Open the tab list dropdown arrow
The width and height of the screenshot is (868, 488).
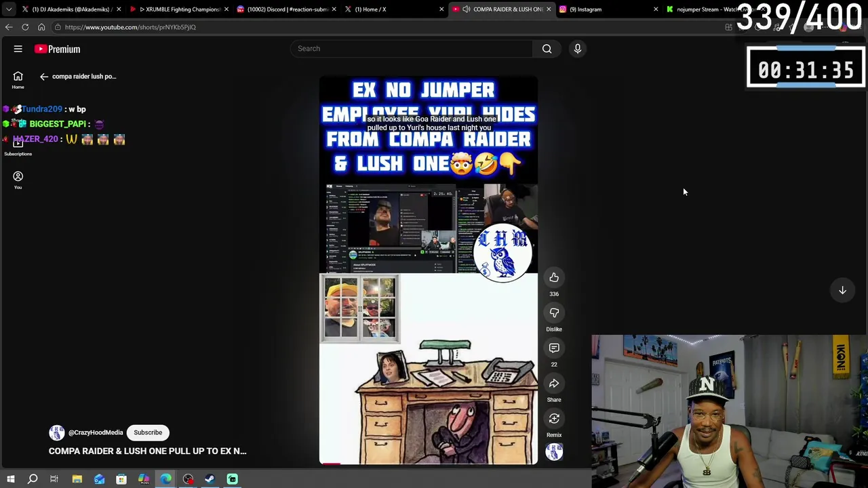(x=9, y=9)
